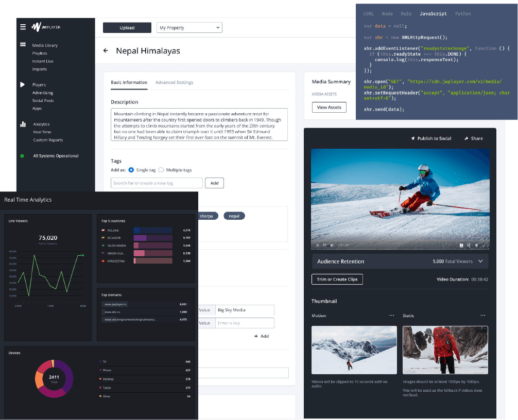Click the Media Library grid icon
This screenshot has width=518, height=420.
[x=23, y=45]
